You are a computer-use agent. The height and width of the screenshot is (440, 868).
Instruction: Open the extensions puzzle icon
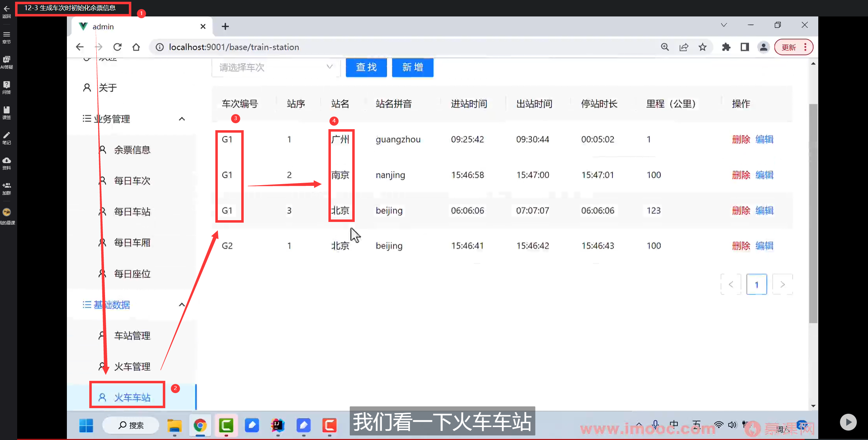[726, 47]
